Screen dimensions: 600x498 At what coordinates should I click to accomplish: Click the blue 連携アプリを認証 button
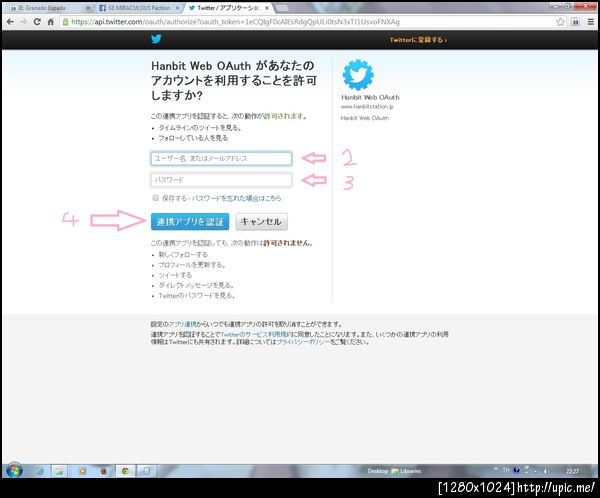(190, 222)
